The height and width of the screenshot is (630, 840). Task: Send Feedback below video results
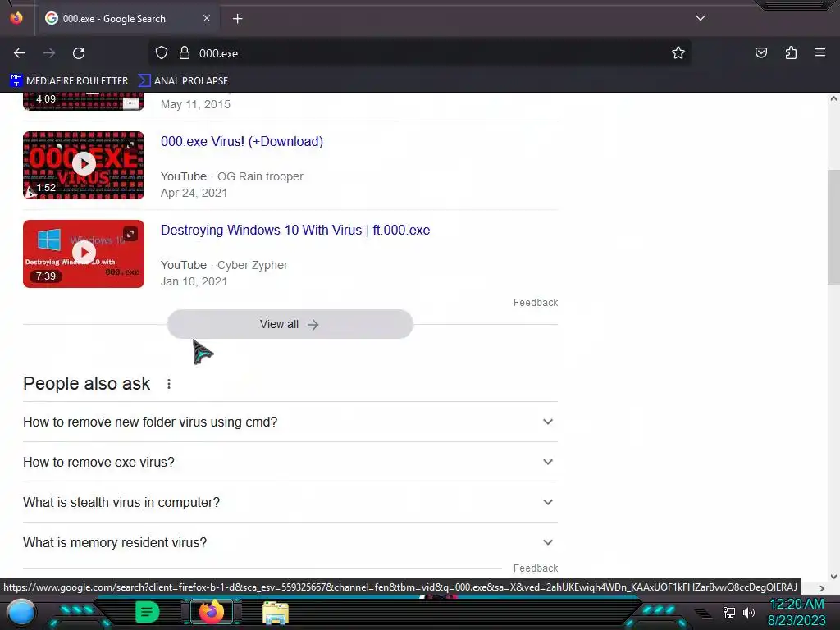535,303
